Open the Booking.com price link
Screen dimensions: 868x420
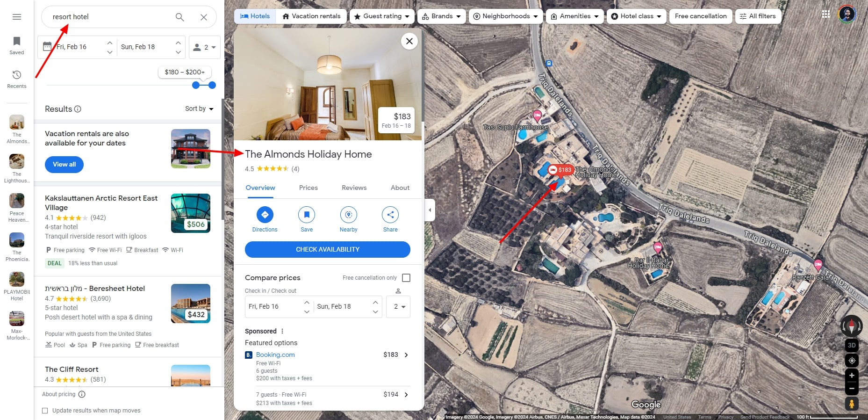click(x=275, y=355)
